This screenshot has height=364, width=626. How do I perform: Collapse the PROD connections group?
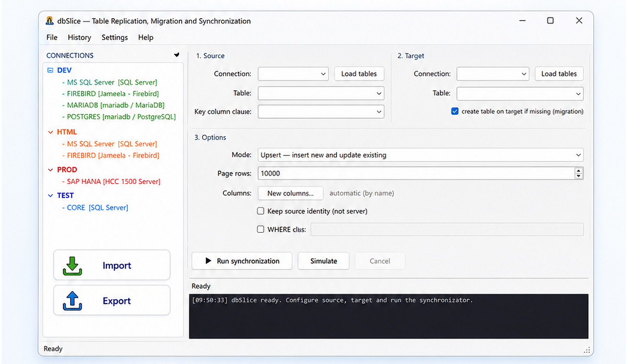pos(50,170)
